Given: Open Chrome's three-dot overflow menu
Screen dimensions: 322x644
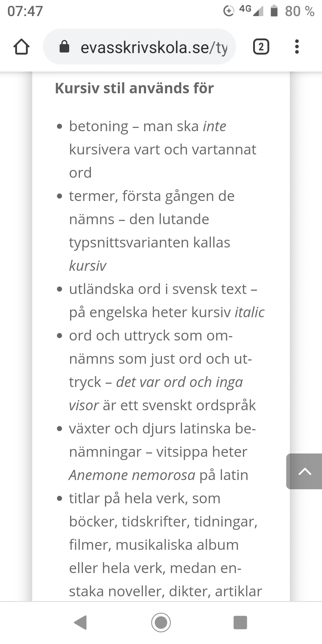Looking at the screenshot, I should [297, 47].
